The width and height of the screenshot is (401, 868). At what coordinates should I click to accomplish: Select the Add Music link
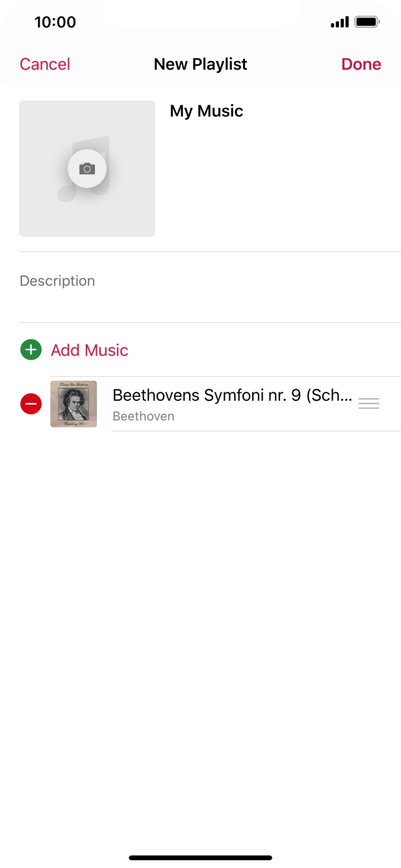point(90,350)
